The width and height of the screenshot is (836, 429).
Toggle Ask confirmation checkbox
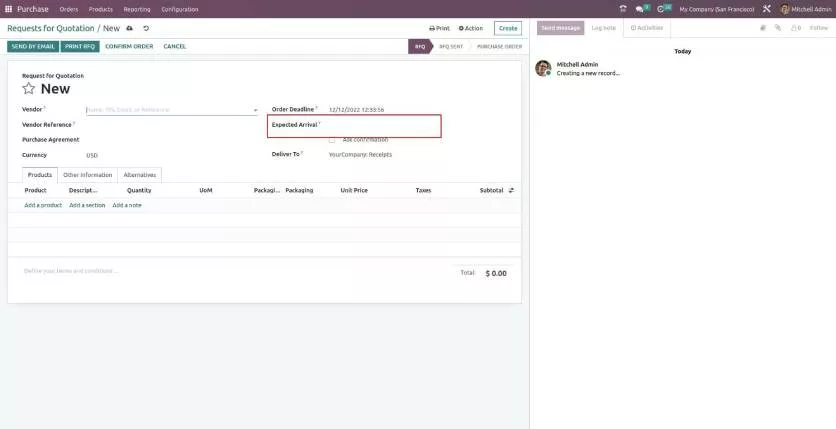332,140
